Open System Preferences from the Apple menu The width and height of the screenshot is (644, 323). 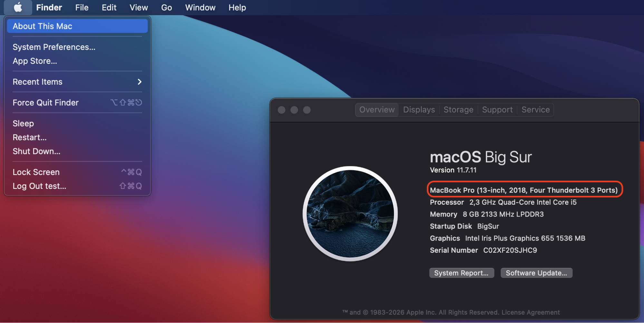(x=54, y=47)
